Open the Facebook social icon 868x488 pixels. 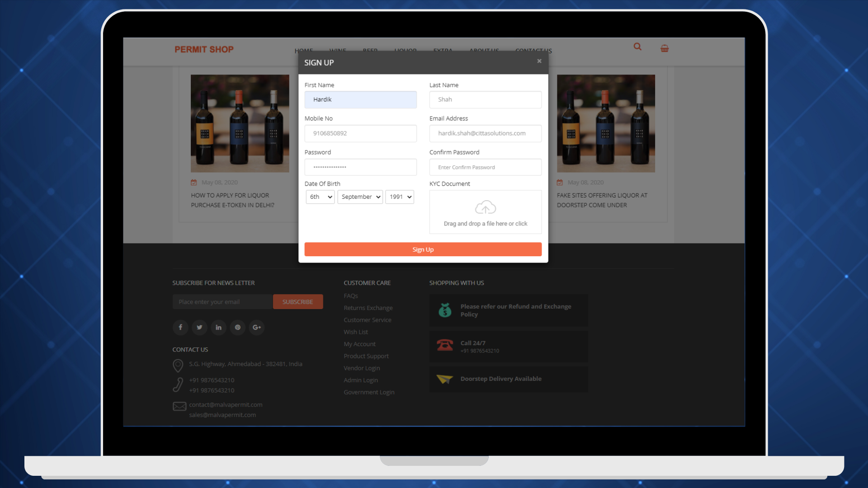tap(180, 327)
